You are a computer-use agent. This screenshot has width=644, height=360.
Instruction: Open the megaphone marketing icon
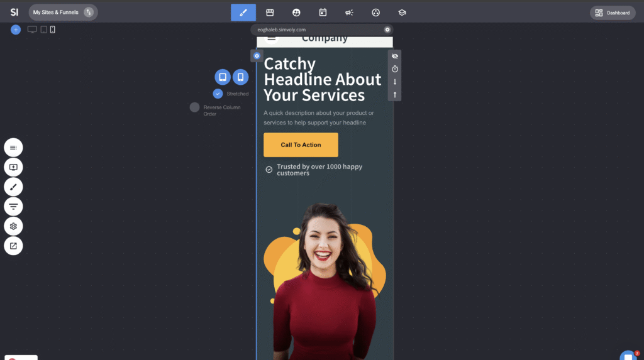pyautogui.click(x=349, y=13)
